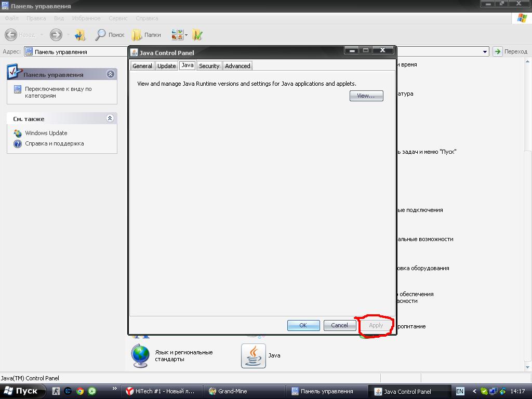The height and width of the screenshot is (399, 532).
Task: Open Поиск search in the toolbar
Action: pyautogui.click(x=109, y=35)
